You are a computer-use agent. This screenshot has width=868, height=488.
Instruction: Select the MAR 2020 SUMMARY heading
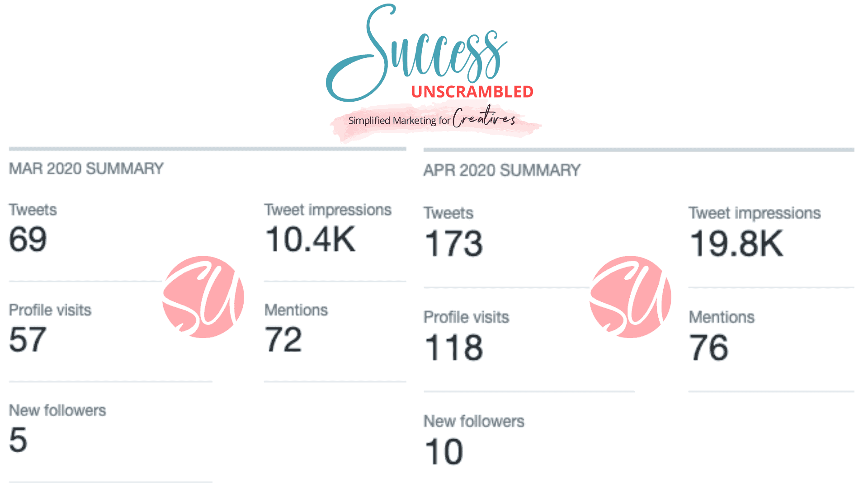(86, 169)
